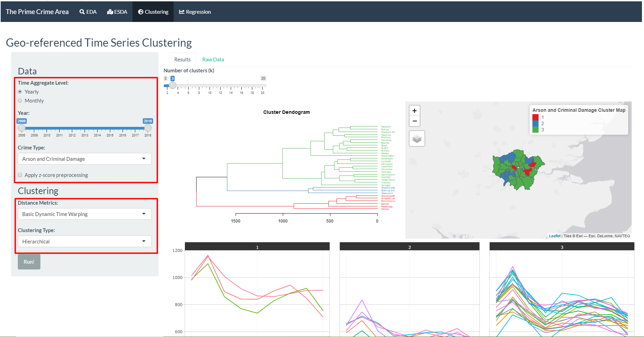Select the Monthly aggregate level option
The image size is (644, 337).
(20, 100)
